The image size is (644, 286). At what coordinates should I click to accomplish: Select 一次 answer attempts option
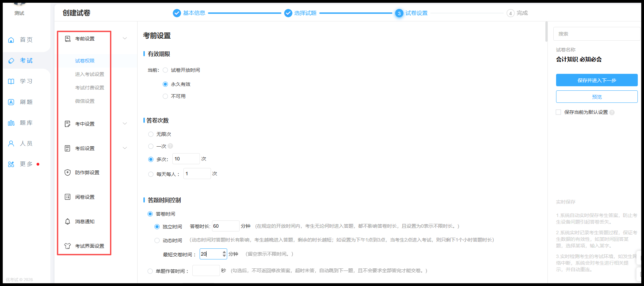(151, 146)
